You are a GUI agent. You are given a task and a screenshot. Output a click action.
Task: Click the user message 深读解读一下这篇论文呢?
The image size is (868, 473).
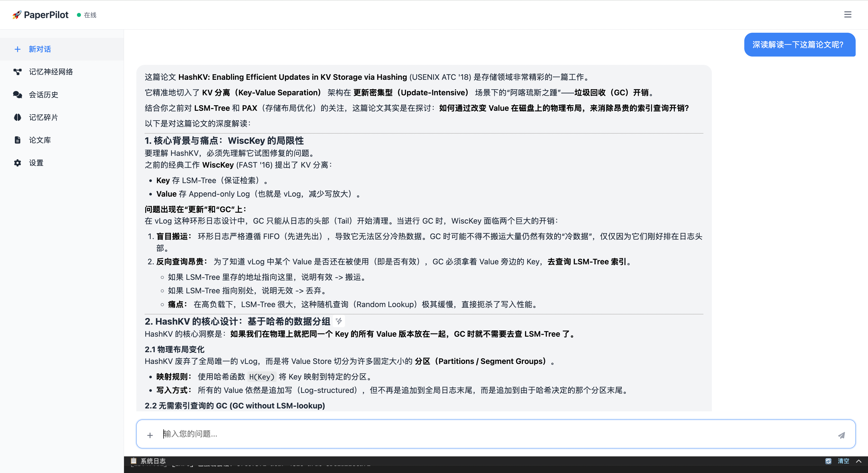click(x=799, y=44)
